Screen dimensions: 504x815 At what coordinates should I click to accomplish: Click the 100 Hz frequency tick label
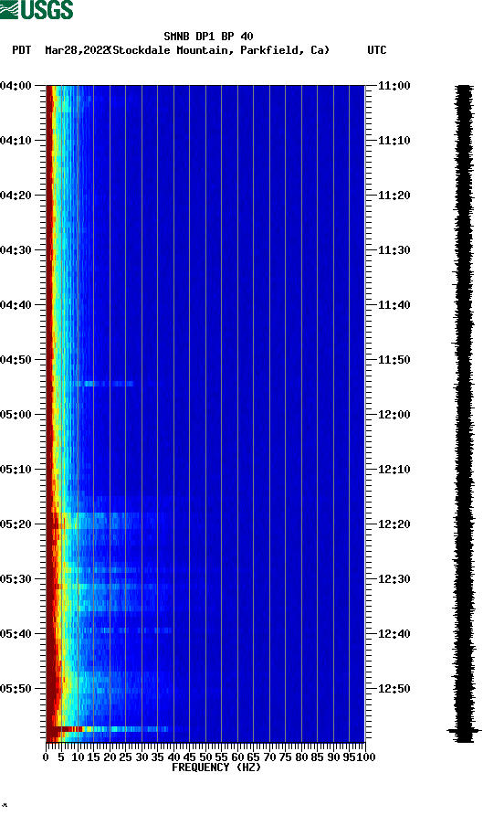point(366,757)
